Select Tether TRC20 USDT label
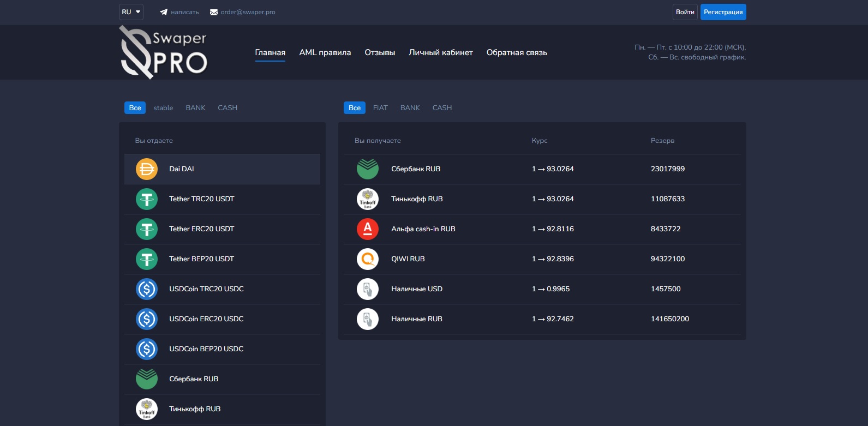The height and width of the screenshot is (426, 868). point(202,199)
